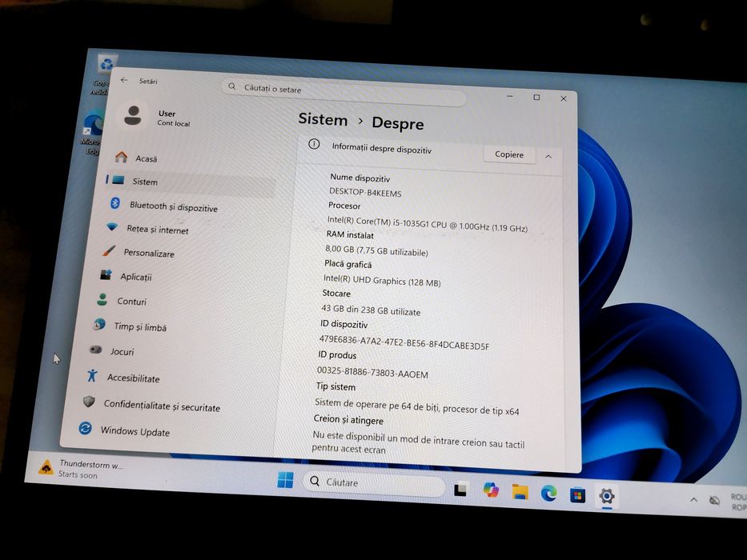Open Microsoft Store from the taskbar

click(x=577, y=495)
